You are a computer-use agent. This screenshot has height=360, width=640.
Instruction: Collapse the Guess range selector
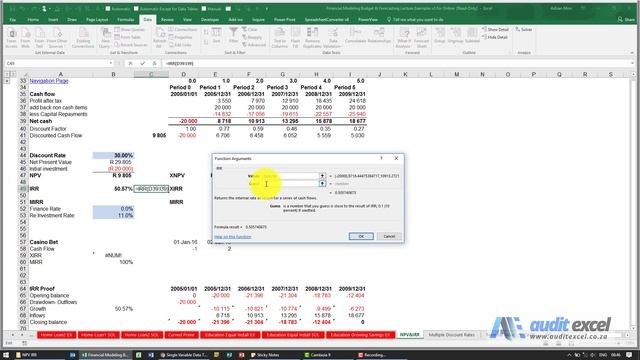click(322, 184)
